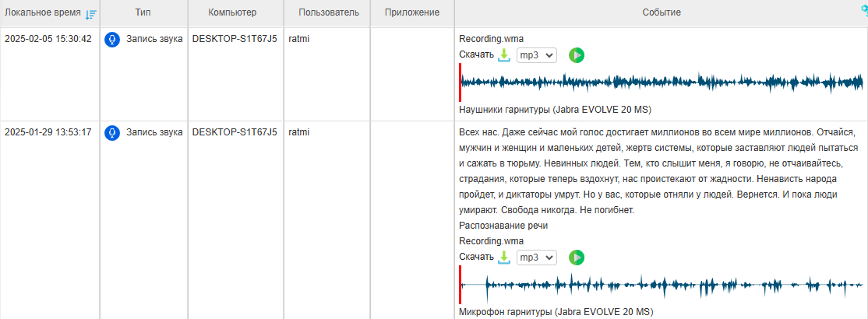Screen dimensions: 868x319
Task: Click the red playhead marker of the 2025-02-05 waveform
Action: 460,82
